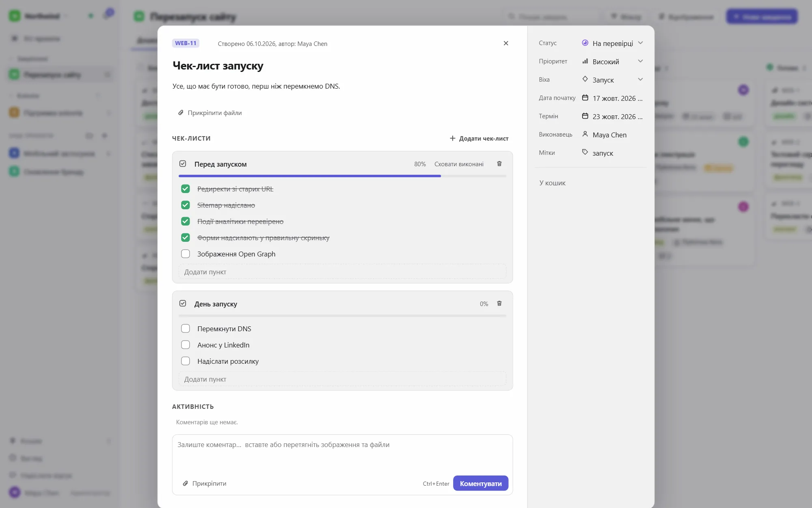Mark 'Надіслати розсилку' as done
Image resolution: width=812 pixels, height=508 pixels.
pos(186,361)
